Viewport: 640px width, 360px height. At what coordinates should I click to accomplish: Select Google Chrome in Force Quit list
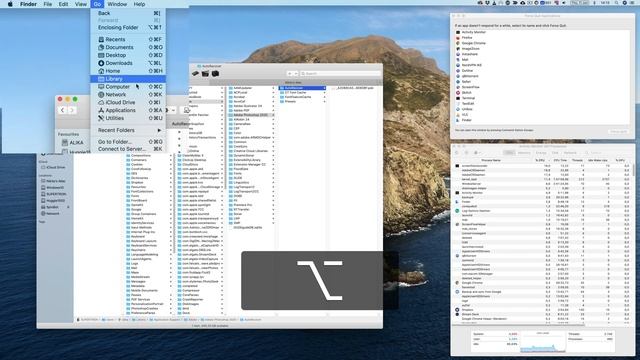[541, 43]
